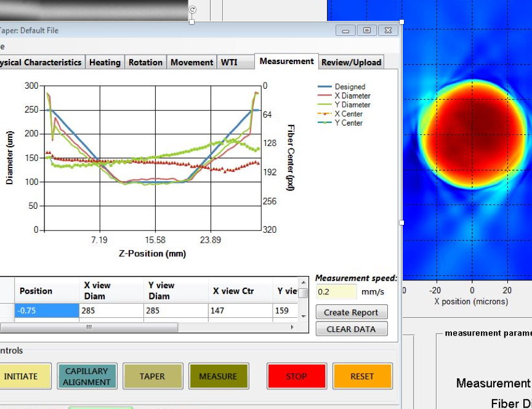Viewport: 532px width, 409px height.
Task: Select the Movement tab
Action: (191, 62)
